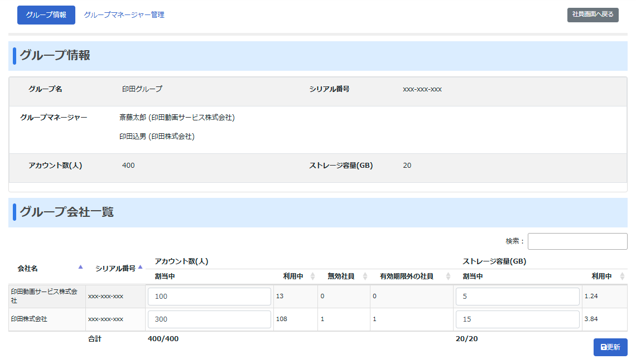The height and width of the screenshot is (364, 636).
Task: Sort by 有効期限外の社員 column arrows
Action: click(448, 276)
